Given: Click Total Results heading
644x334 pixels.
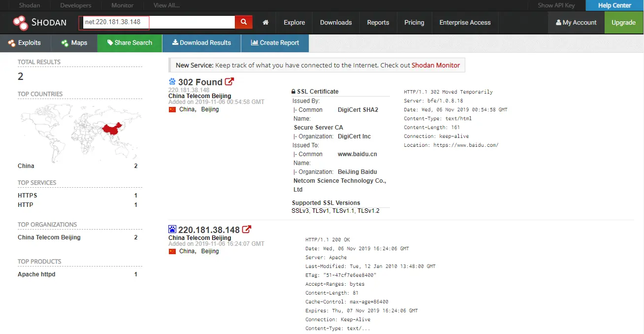Looking at the screenshot, I should (x=39, y=62).
